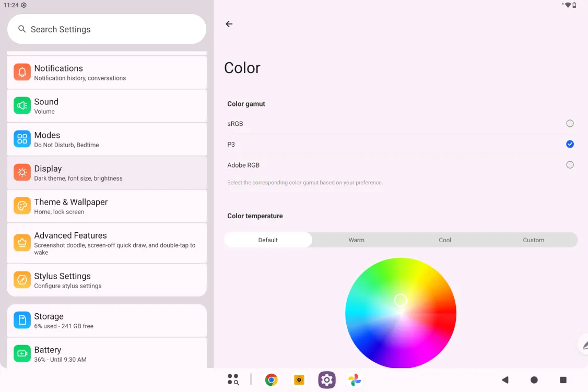Viewport: 588px width, 392px height.
Task: Open Notifications settings
Action: (107, 73)
